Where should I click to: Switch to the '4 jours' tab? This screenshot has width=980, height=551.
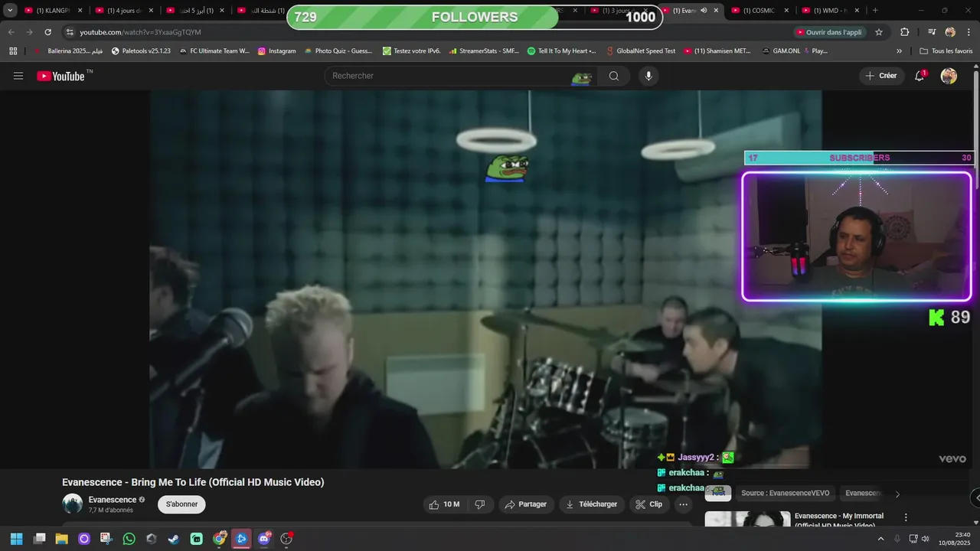tap(124, 11)
